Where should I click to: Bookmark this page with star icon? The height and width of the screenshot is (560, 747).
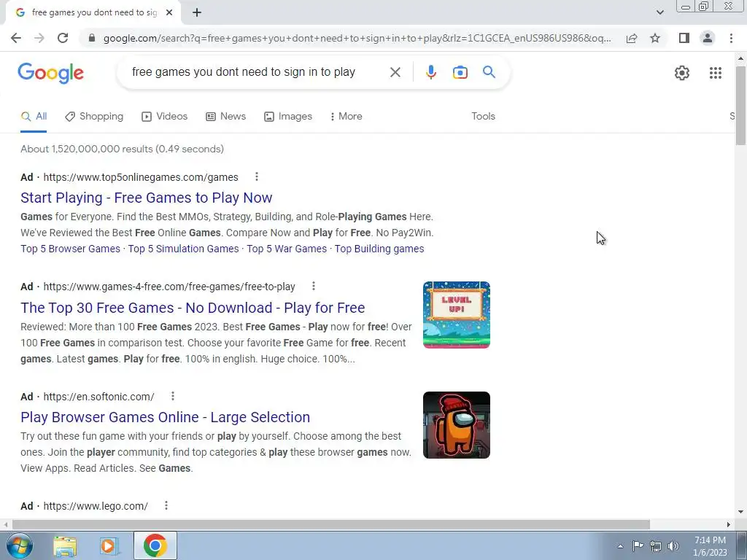(x=655, y=38)
